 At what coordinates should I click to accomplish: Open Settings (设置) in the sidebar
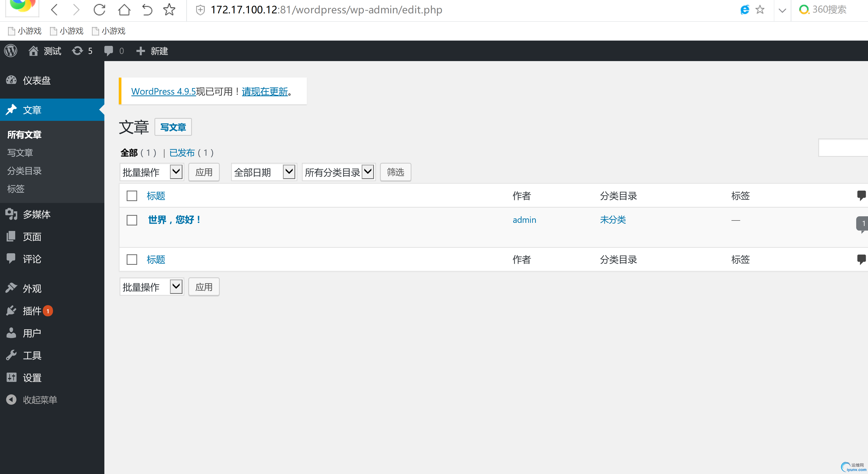click(x=32, y=377)
